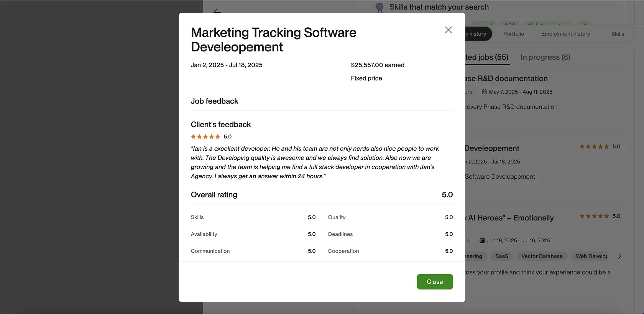Click the green Close button
The height and width of the screenshot is (314, 644).
click(435, 282)
